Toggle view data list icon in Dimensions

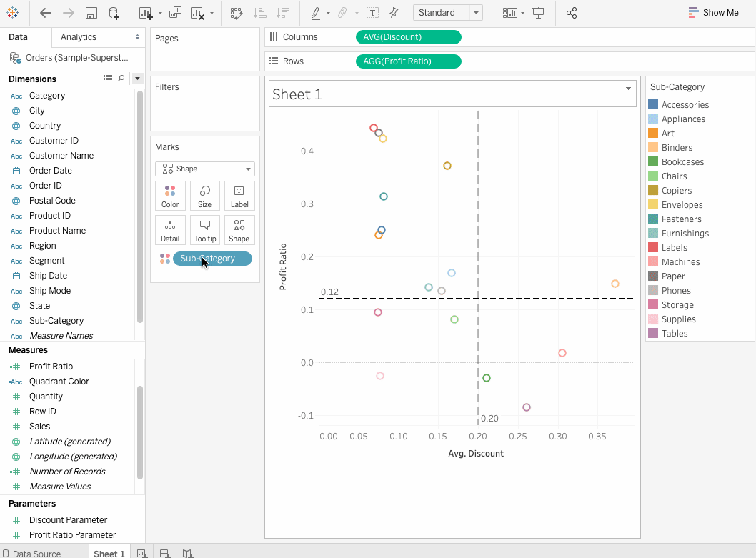pyautogui.click(x=108, y=78)
